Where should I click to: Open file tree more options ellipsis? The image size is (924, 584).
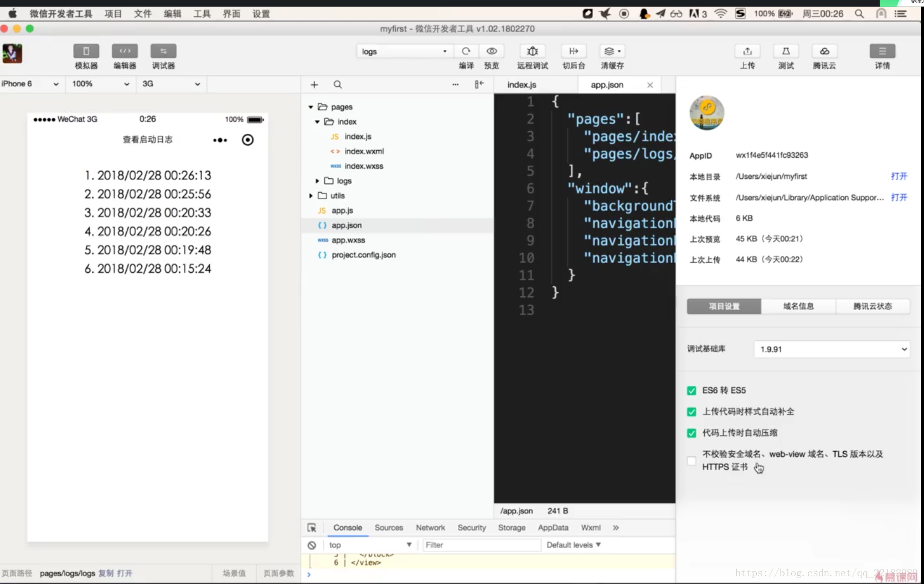455,85
